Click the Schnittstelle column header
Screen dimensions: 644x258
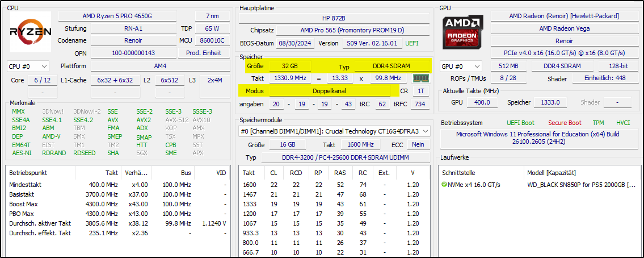(481, 173)
